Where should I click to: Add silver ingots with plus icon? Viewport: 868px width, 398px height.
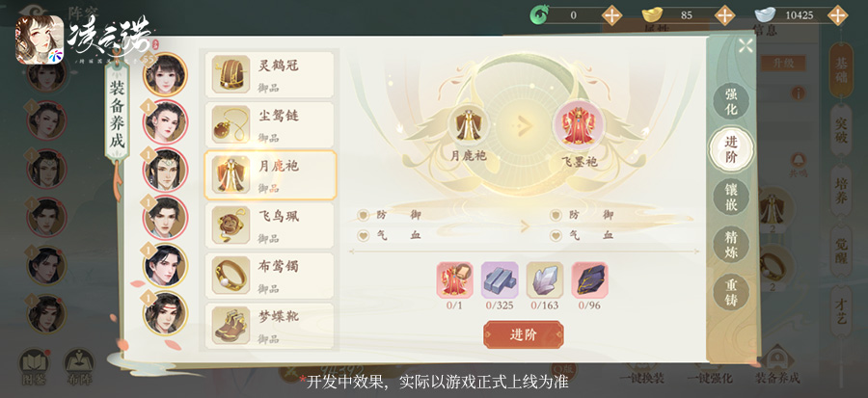coord(837,14)
